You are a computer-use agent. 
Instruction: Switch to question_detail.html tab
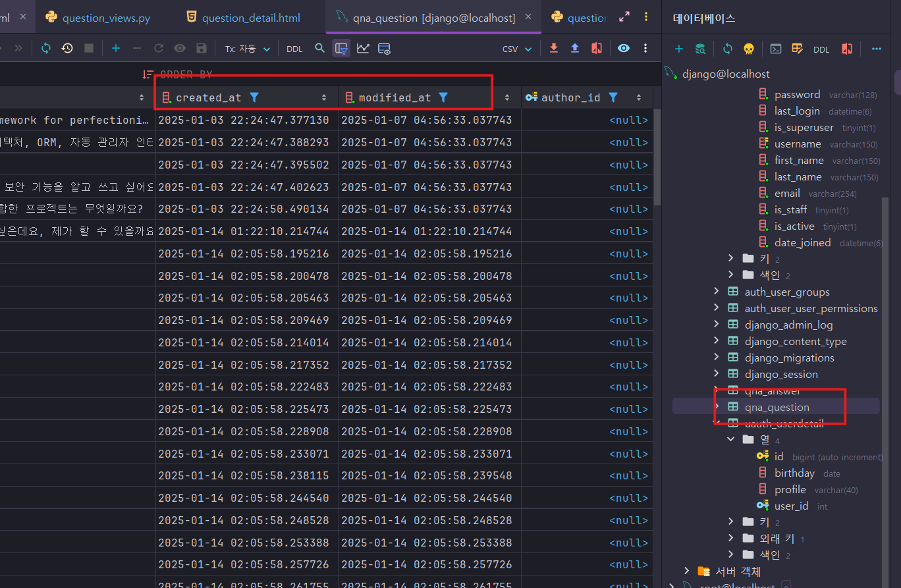pos(243,18)
